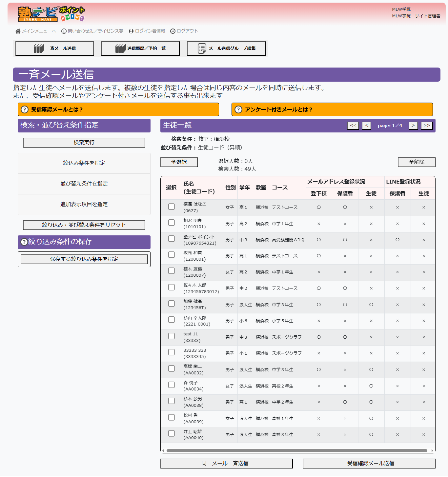
Task: Select the checkbox for 佐々木 太郎
Action: coord(171,287)
